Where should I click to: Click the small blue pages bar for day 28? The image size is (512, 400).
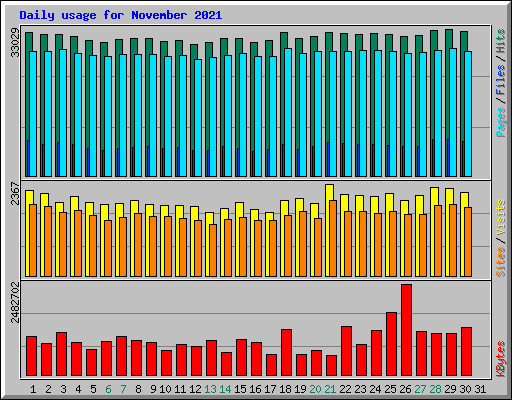pos(433,158)
